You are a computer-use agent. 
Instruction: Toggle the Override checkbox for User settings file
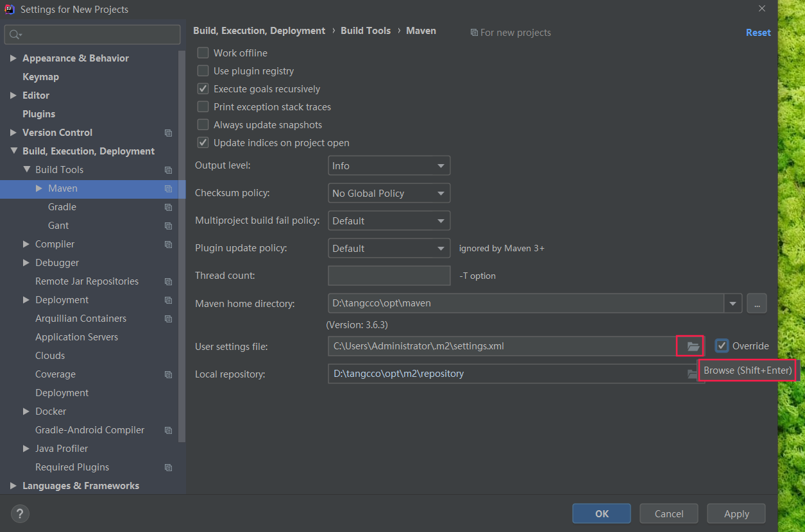pos(722,345)
